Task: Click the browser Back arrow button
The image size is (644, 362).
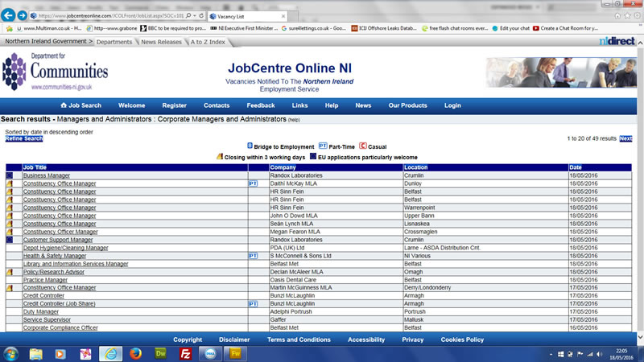Action: [8, 15]
